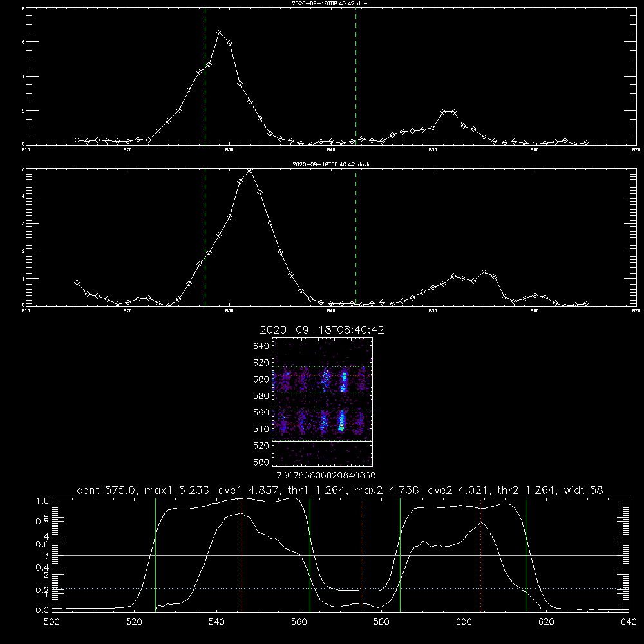Image resolution: width=644 pixels, height=644 pixels.
Task: Click the green vertical line at 615 in the bottom plot
Action: pyautogui.click(x=526, y=554)
